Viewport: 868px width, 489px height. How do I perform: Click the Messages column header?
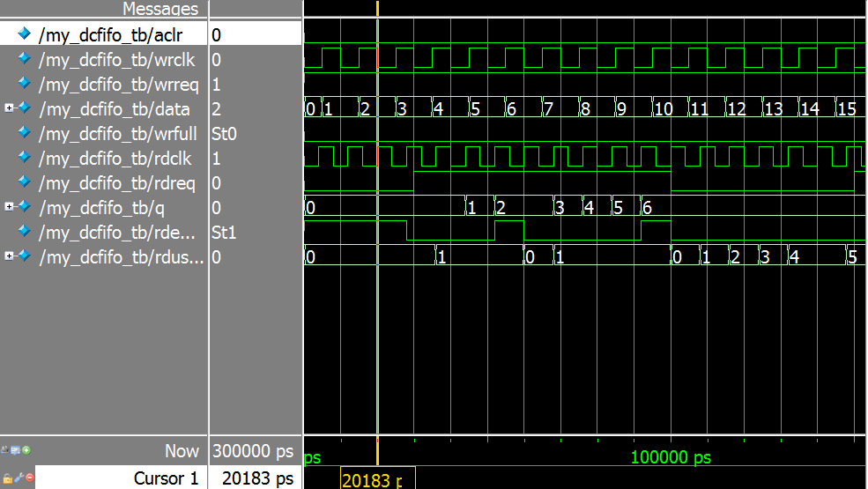(160, 9)
